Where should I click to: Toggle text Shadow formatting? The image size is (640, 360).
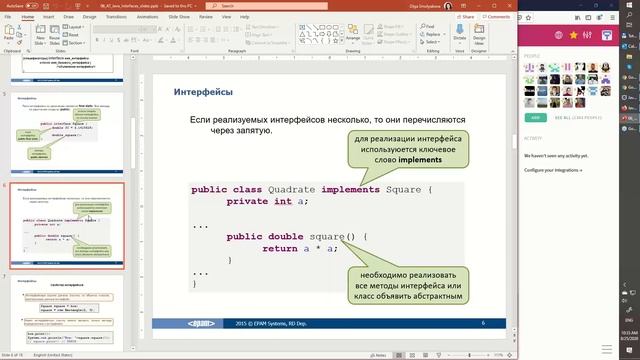pos(118,40)
